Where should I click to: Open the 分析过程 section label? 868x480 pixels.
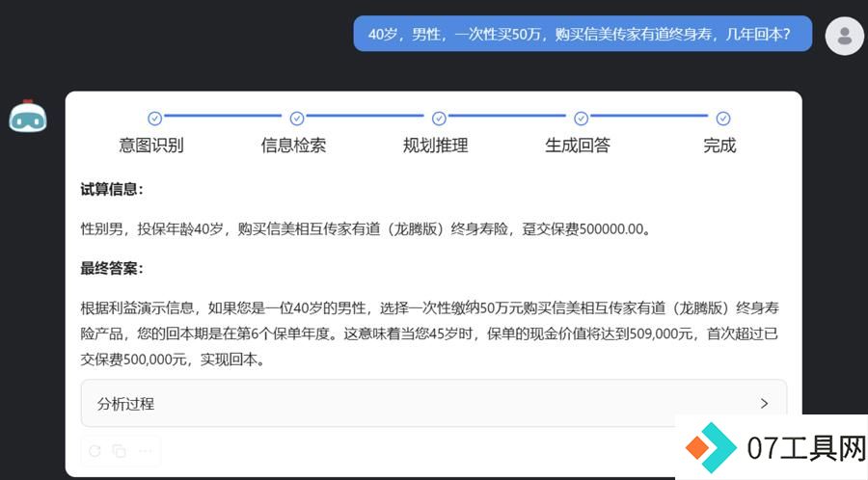[x=125, y=404]
